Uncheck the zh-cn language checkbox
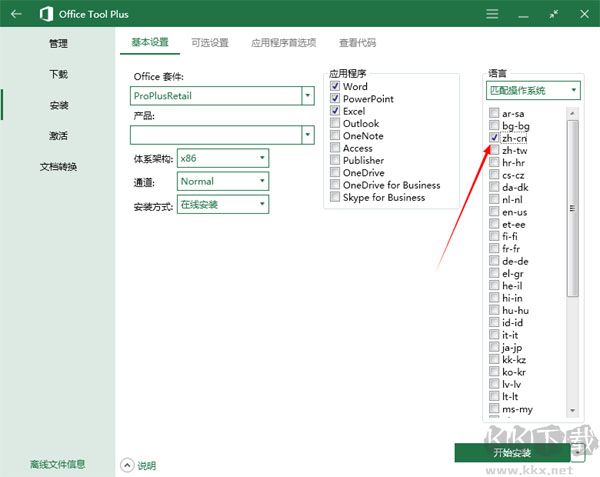Viewport: 600px width, 477px height. [494, 138]
